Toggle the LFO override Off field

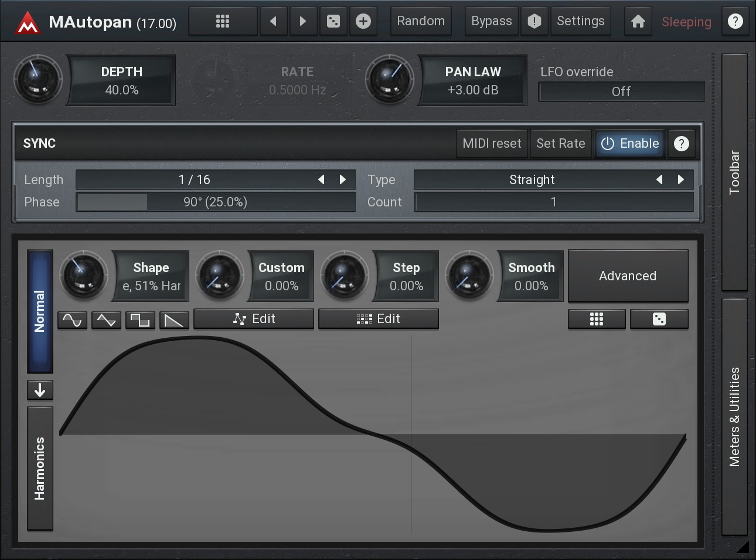(621, 92)
